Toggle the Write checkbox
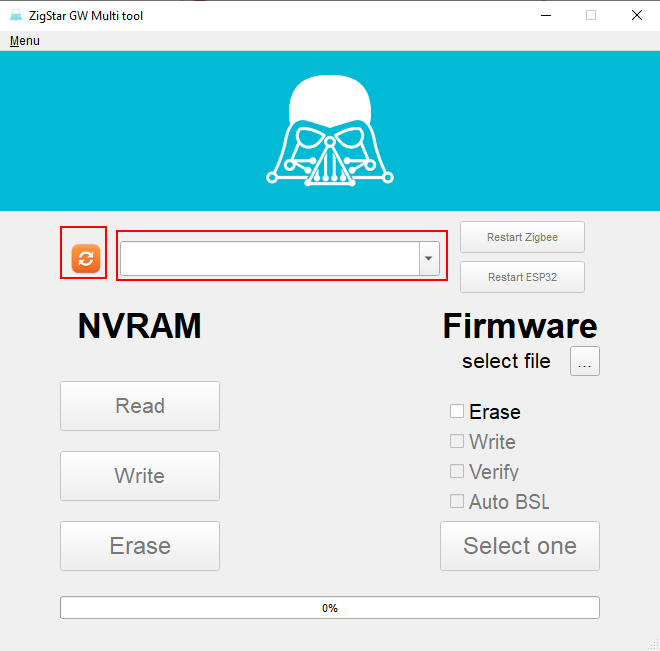The width and height of the screenshot is (660, 651). 457,441
